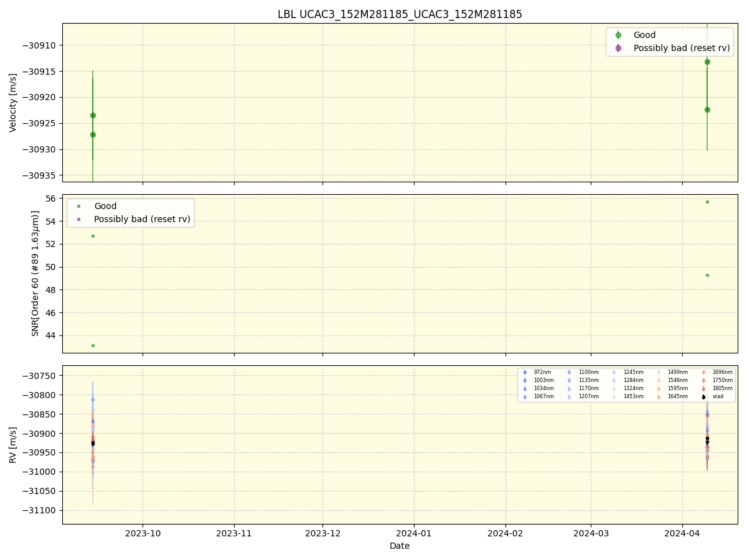Click the 'Good' legend entry in velocity panel
The width and height of the screenshot is (747, 560).
644,35
